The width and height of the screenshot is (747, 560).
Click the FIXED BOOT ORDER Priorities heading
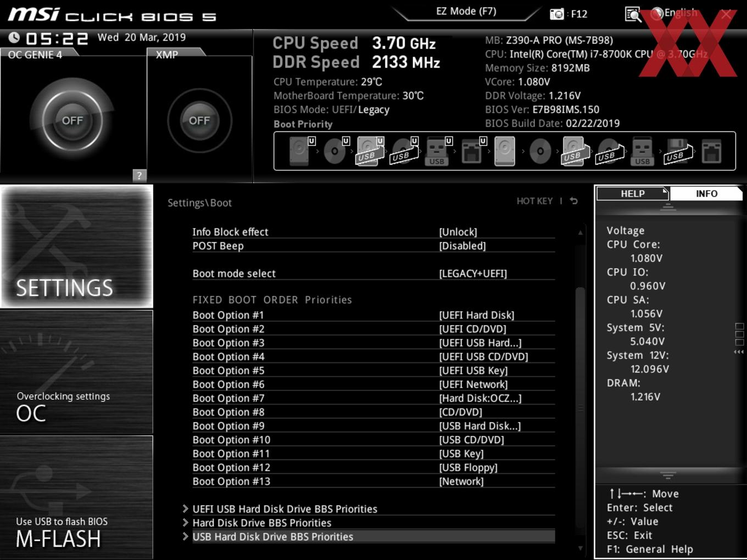(272, 300)
